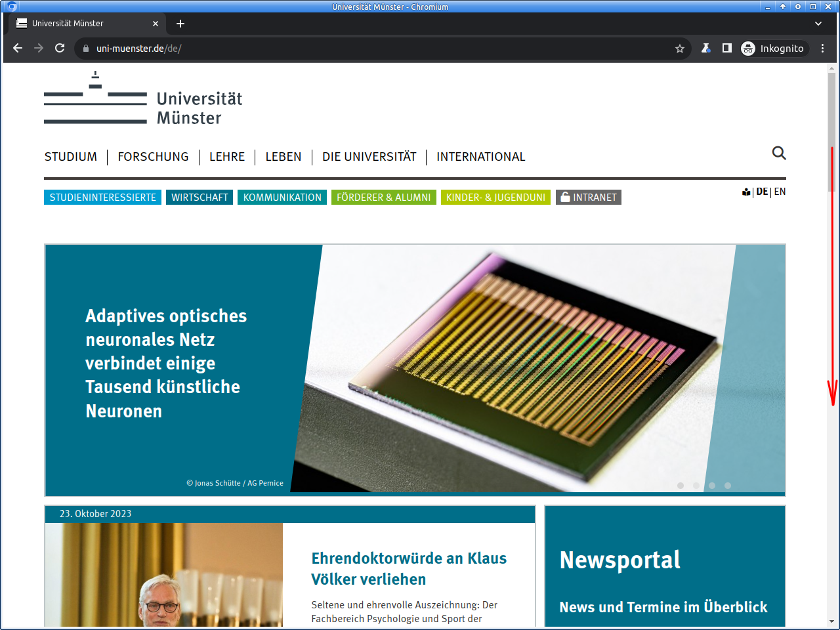Click the search magnifier icon

778,153
